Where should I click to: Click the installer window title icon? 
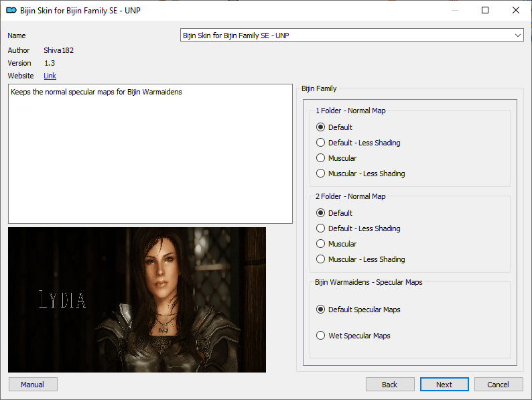coord(11,11)
